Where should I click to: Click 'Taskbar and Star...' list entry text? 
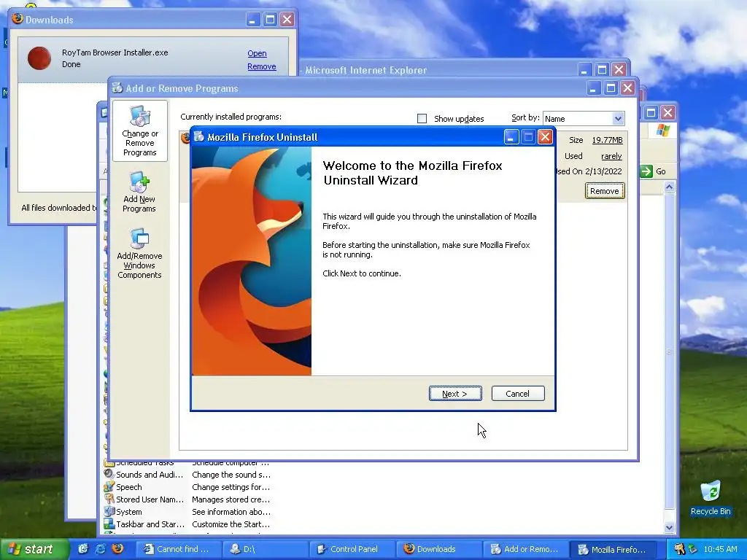pos(150,524)
